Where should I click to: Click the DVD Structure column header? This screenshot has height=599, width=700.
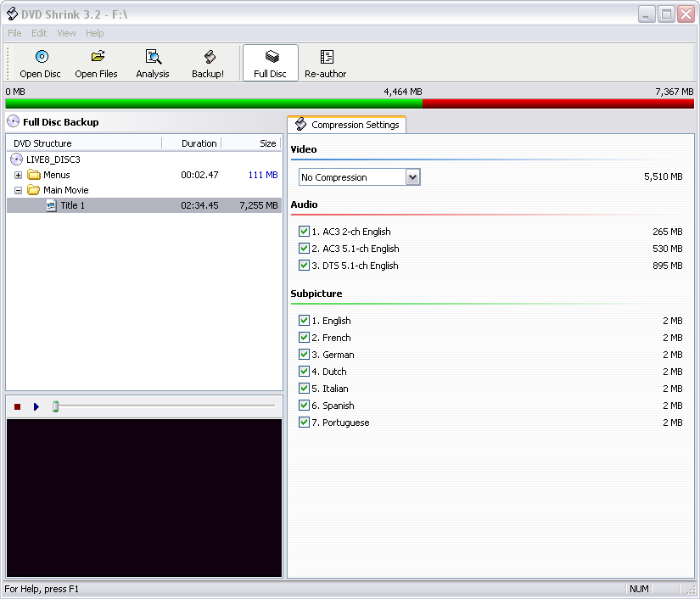coord(84,143)
